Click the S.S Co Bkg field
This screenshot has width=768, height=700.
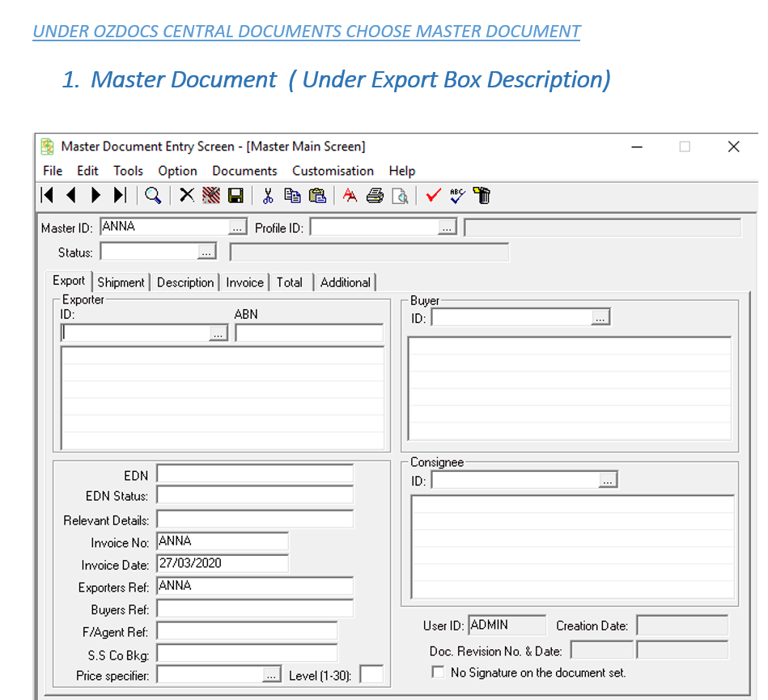247,653
